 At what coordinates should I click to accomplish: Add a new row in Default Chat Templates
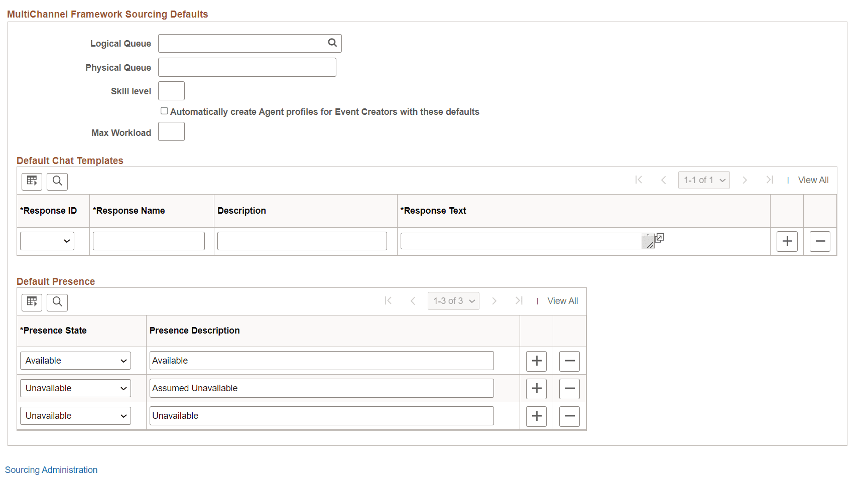[787, 241]
